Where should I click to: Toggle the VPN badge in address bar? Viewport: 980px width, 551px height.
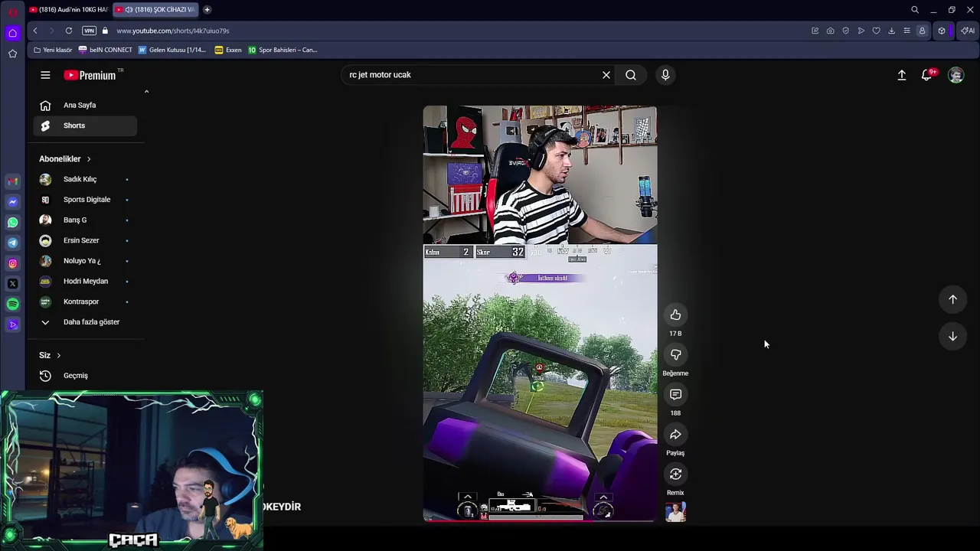89,31
